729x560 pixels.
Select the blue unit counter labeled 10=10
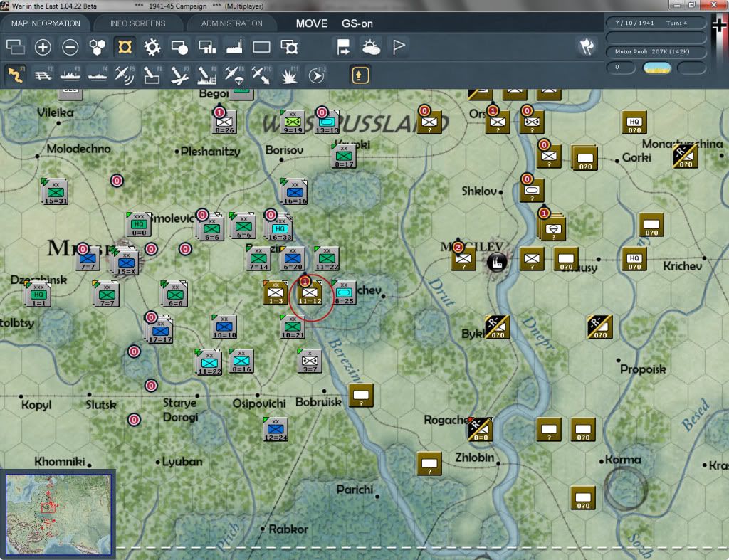pos(224,327)
